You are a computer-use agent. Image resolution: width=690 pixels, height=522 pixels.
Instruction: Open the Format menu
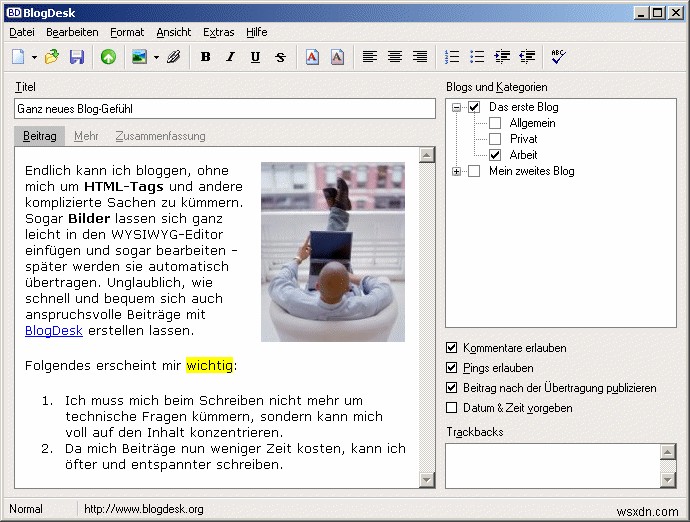pyautogui.click(x=127, y=32)
